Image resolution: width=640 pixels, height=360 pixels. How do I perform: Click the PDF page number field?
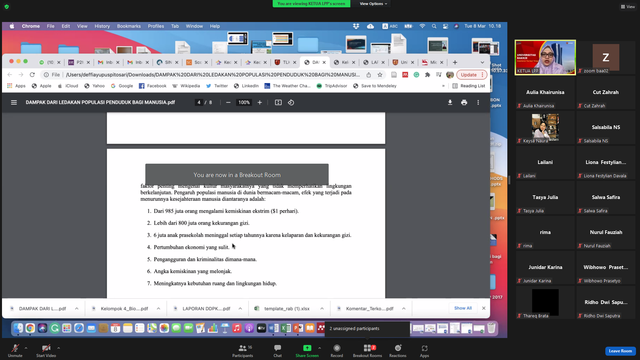point(199,102)
